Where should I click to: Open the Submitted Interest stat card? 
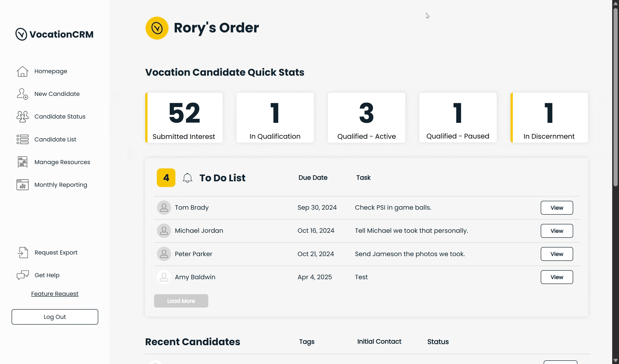[184, 118]
